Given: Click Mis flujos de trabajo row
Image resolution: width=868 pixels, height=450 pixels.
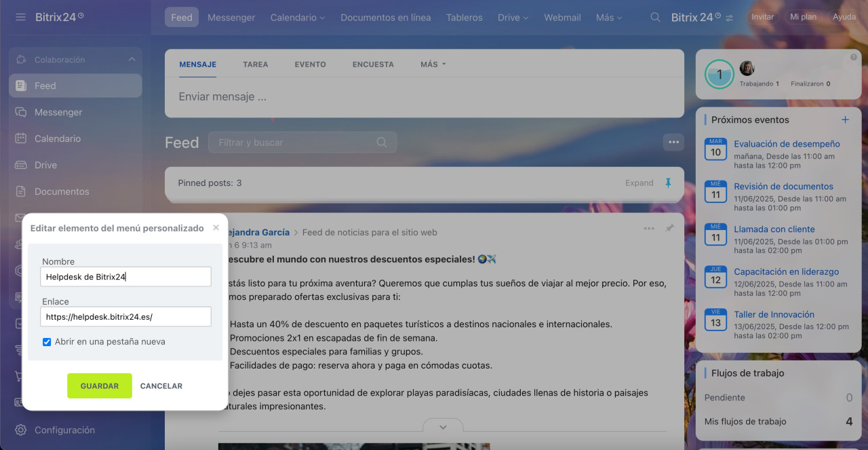Looking at the screenshot, I should tap(778, 421).
